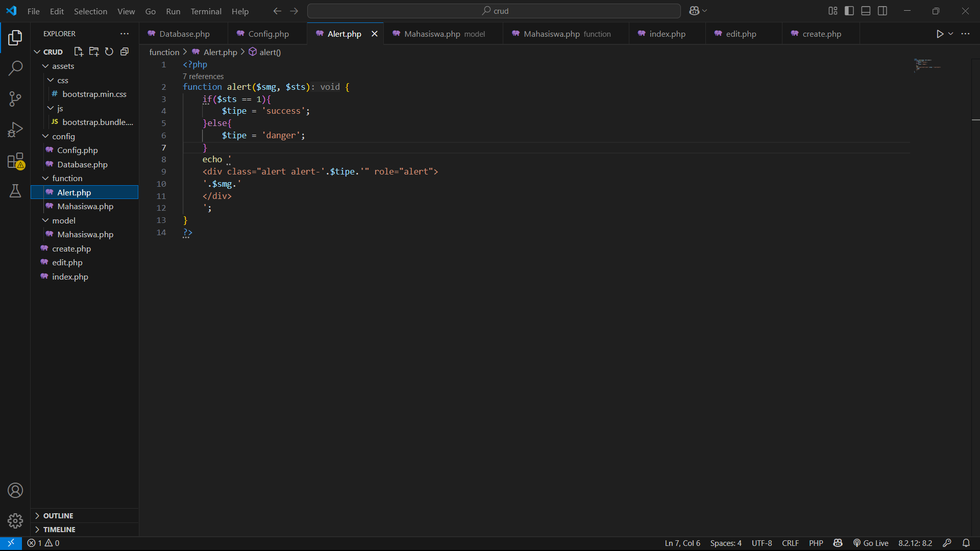Viewport: 980px width, 551px height.
Task: Click New File icon in explorer
Action: tap(78, 52)
